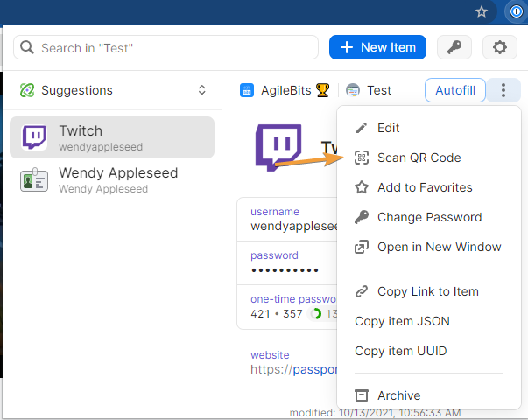Open settings with the gear icon
528x420 pixels.
click(500, 47)
